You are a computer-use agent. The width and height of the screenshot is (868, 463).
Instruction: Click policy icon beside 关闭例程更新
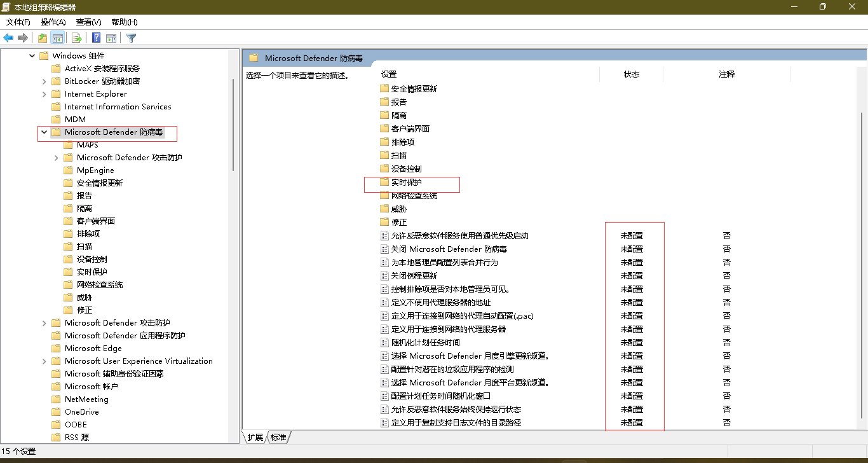point(384,275)
